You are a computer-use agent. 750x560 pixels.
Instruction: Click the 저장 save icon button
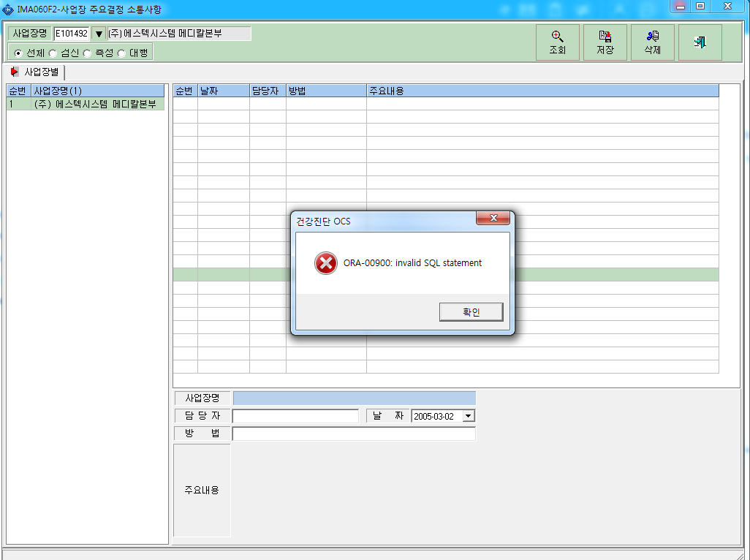pyautogui.click(x=605, y=42)
